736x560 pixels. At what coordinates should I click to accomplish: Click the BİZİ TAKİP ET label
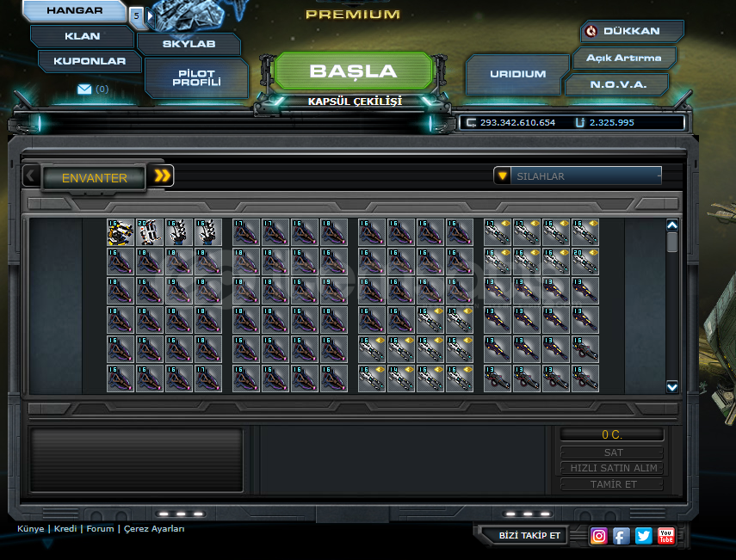coord(529,535)
